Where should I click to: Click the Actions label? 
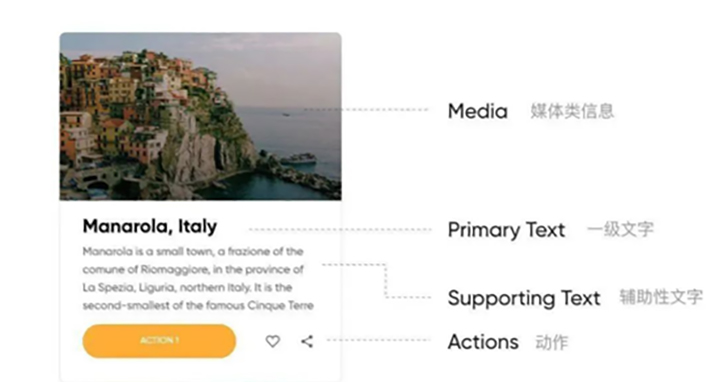tap(483, 342)
